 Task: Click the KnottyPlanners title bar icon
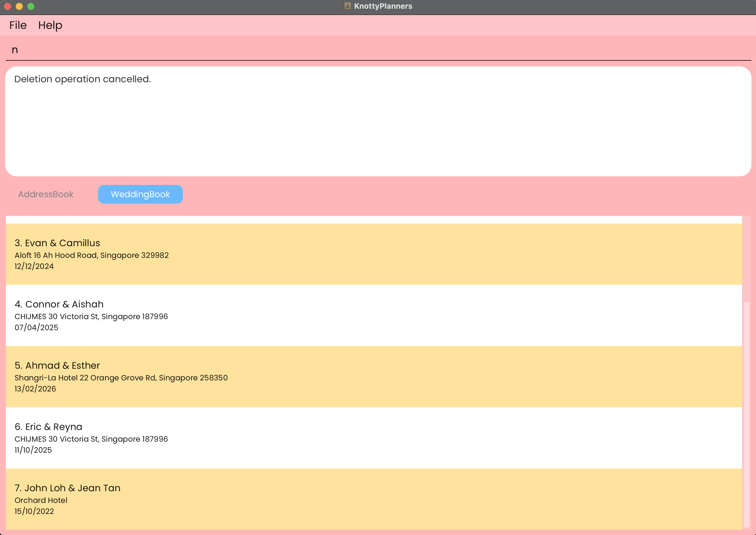[x=347, y=6]
